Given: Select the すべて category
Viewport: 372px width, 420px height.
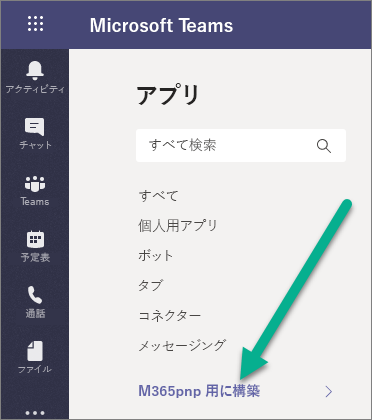Looking at the screenshot, I should click(158, 196).
